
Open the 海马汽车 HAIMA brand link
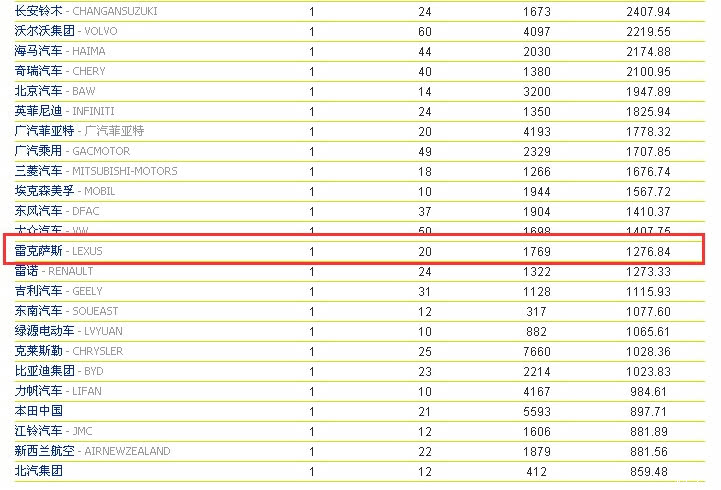pyautogui.click(x=60, y=51)
